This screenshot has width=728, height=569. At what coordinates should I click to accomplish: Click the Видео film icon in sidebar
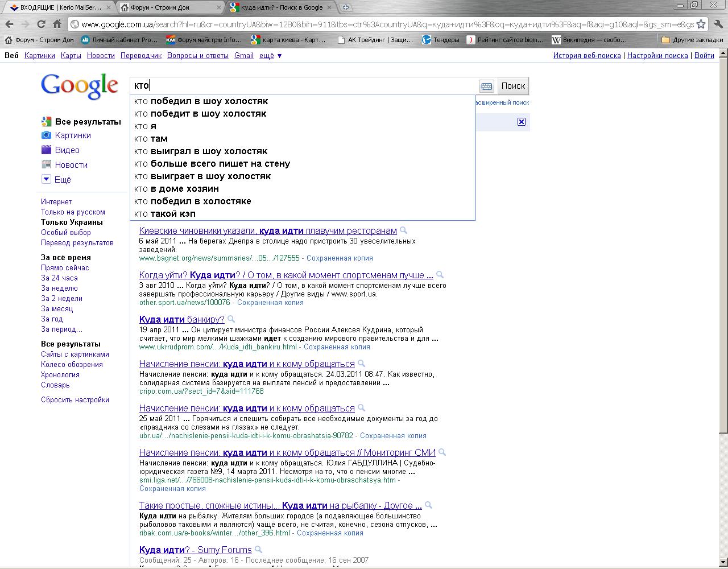point(46,150)
